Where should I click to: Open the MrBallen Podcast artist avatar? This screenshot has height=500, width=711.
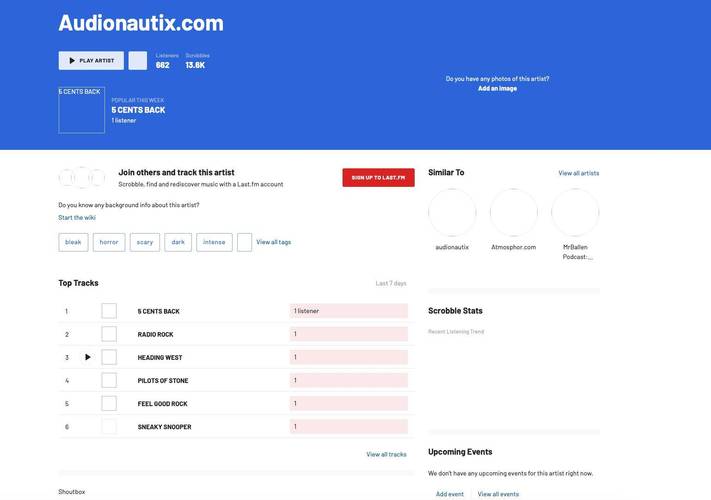575,212
